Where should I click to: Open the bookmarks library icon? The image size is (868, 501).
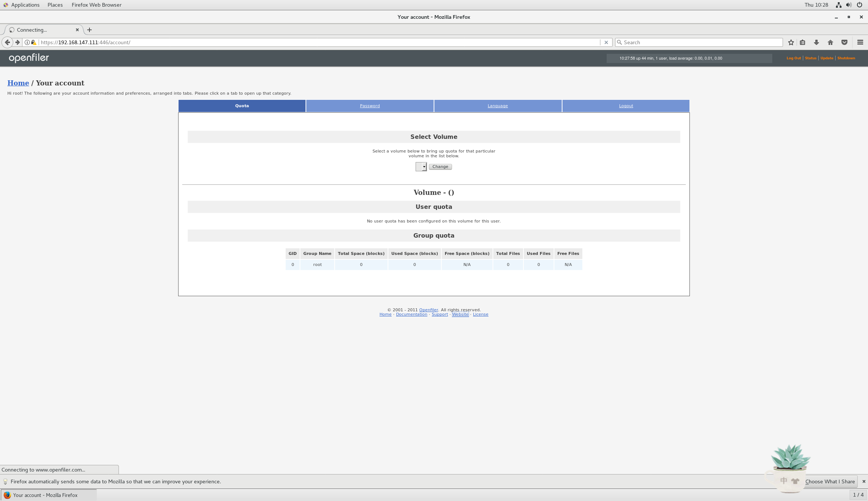pyautogui.click(x=802, y=42)
